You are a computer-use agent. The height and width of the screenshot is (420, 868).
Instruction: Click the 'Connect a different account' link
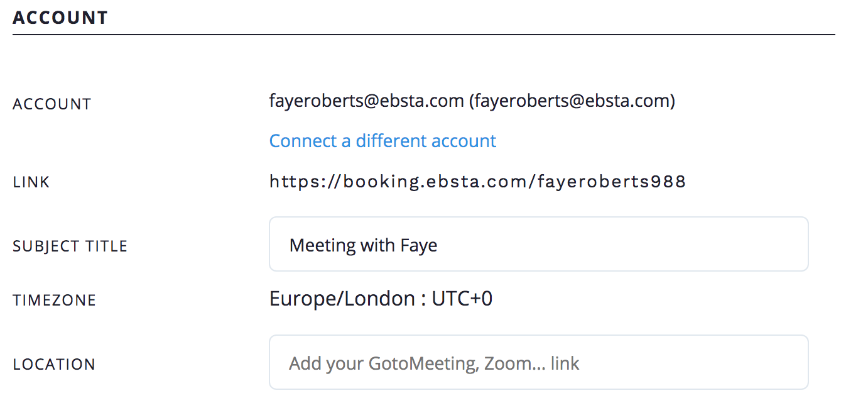click(382, 141)
